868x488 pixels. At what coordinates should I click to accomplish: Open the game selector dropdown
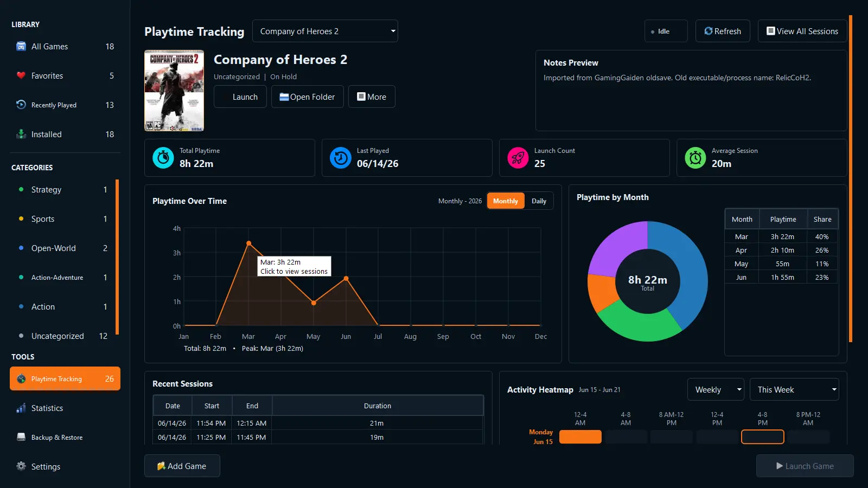325,31
